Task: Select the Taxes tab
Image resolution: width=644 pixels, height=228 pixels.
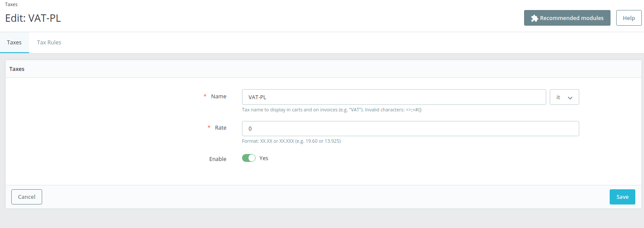Action: pos(14,42)
